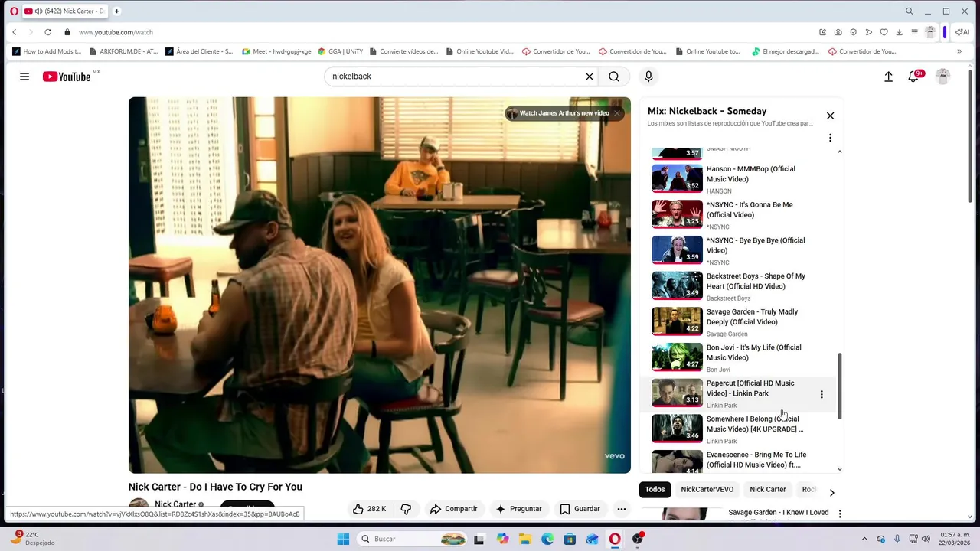Click the Nick Carter channel name

click(x=175, y=504)
